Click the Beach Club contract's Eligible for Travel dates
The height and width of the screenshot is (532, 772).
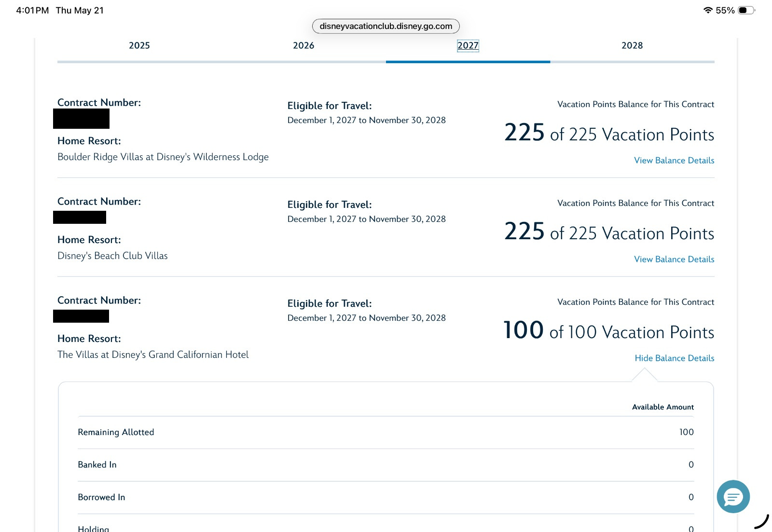click(x=367, y=219)
